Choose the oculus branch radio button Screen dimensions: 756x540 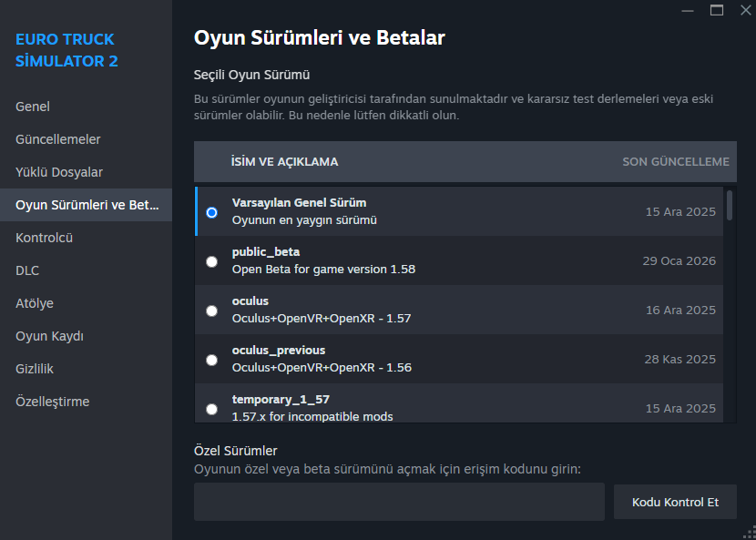(211, 311)
